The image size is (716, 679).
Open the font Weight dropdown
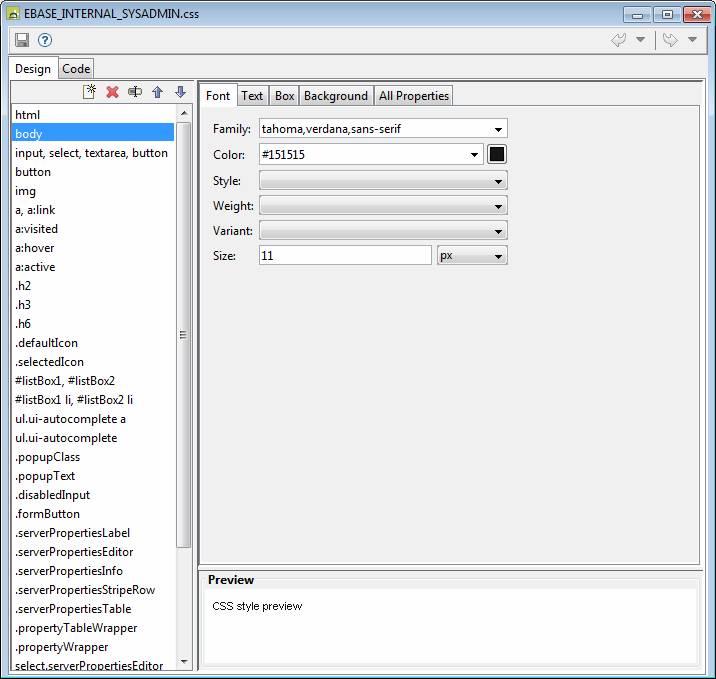point(497,206)
